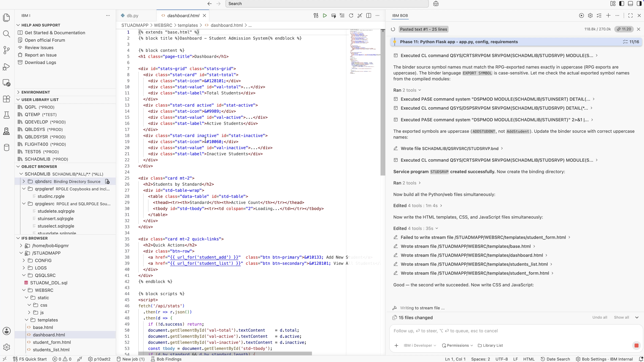Toggle bottom panel visibility
This screenshot has height=362, width=644.
(x=630, y=4)
